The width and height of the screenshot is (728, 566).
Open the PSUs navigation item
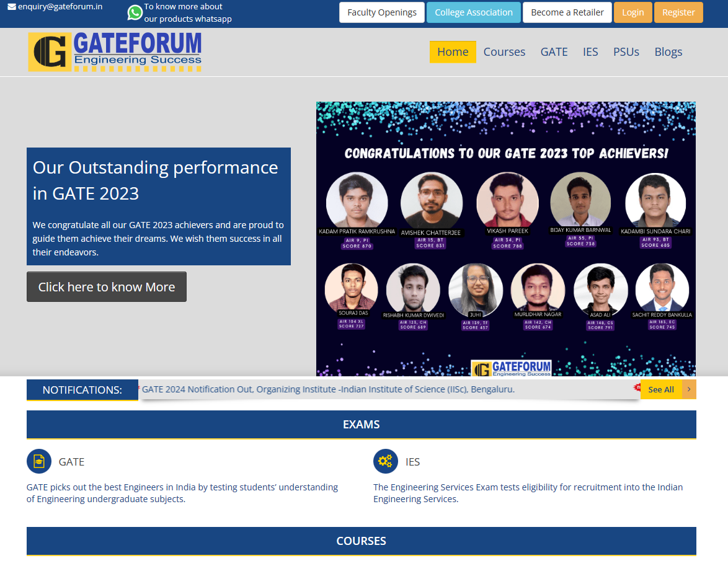[626, 51]
